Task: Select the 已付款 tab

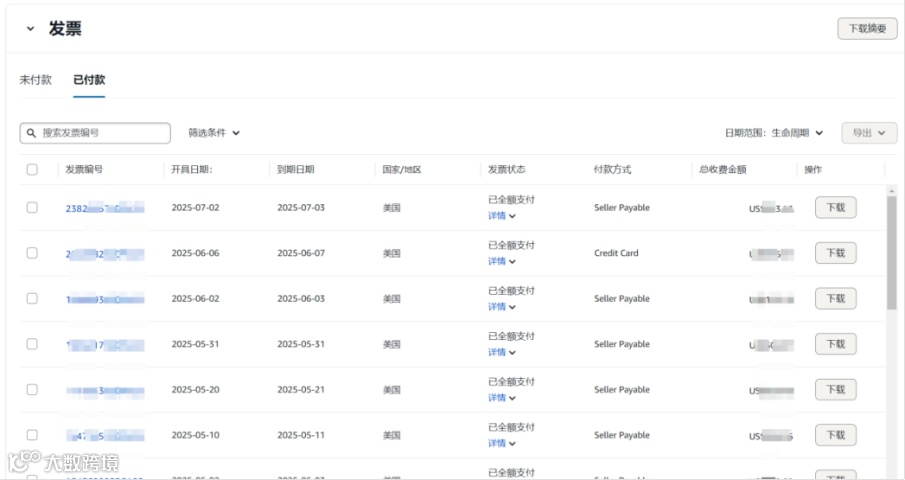Action: (89, 80)
